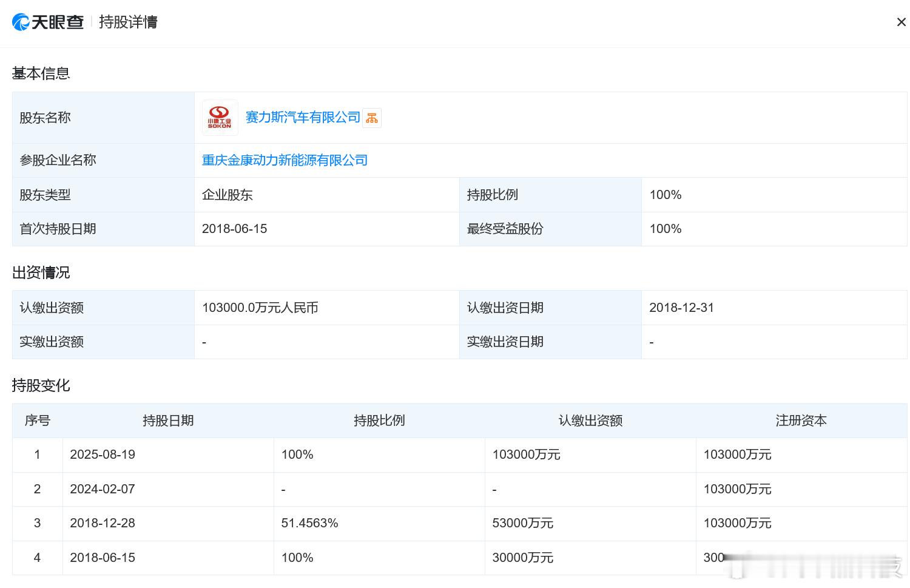Screen dimensions: 910x588
Task: Click the orange equity structure icon
Action: 372,118
